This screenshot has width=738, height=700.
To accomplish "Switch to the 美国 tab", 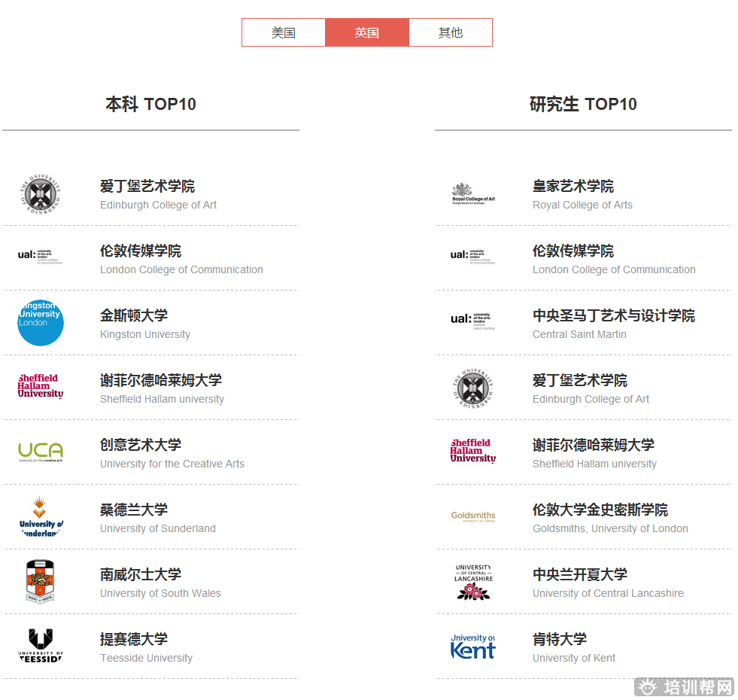I will pyautogui.click(x=284, y=32).
